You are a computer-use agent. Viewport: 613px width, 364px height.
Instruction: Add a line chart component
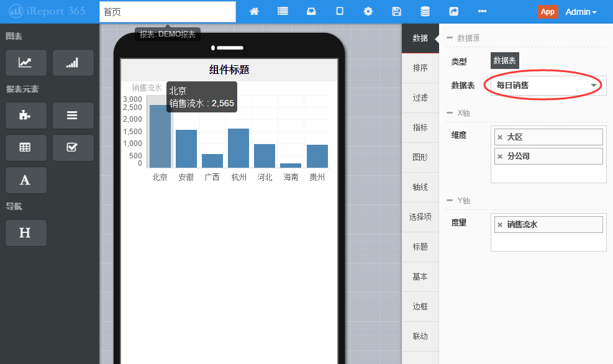(x=26, y=63)
